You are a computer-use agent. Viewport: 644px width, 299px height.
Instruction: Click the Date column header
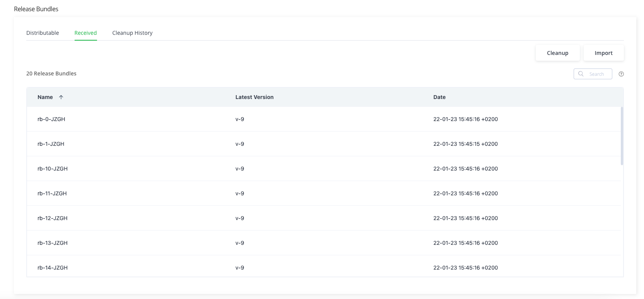tap(440, 97)
